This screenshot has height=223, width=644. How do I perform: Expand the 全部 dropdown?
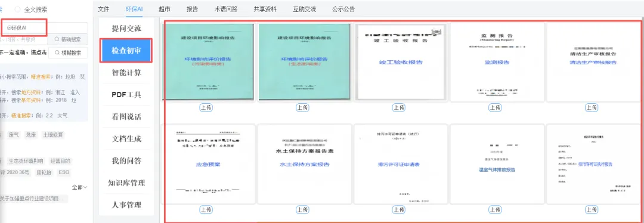coord(80,187)
